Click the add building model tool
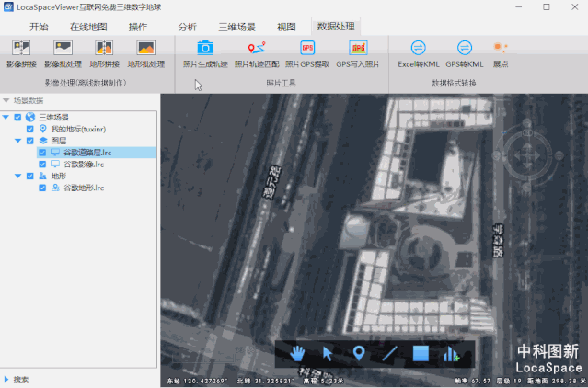Image resolution: width=588 pixels, height=388 pixels. click(451, 354)
